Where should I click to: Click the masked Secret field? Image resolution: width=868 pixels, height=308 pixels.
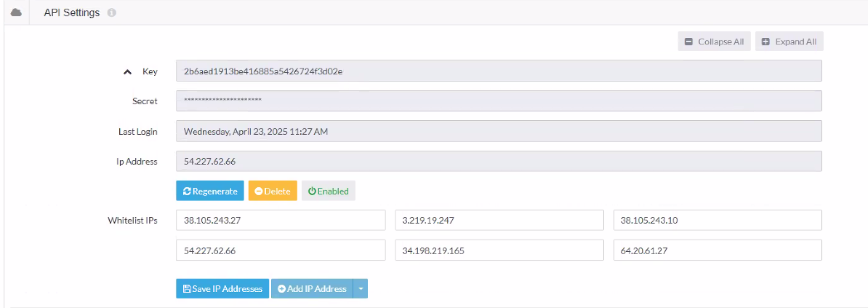498,101
